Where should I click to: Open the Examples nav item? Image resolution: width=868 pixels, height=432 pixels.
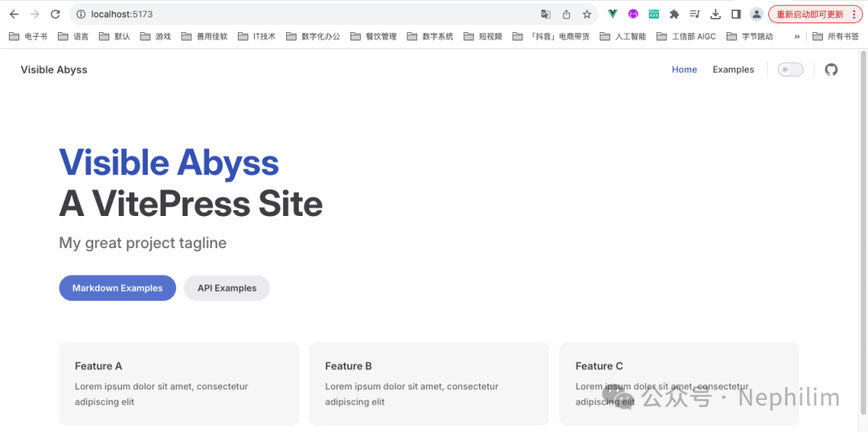(733, 70)
